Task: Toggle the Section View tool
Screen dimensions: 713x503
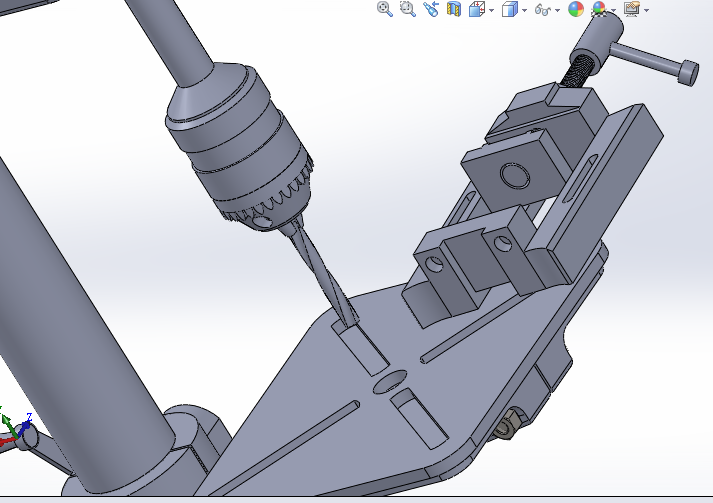Action: [x=453, y=9]
